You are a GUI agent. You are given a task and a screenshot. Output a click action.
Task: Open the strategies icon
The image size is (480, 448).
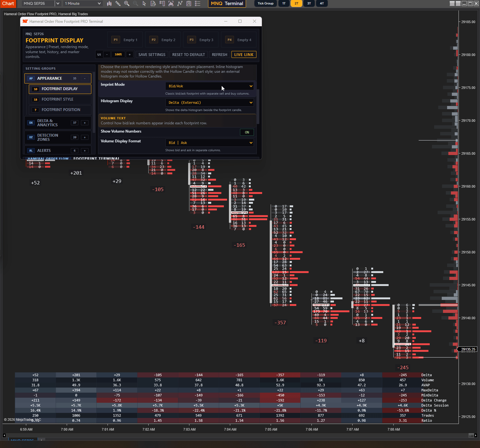[x=180, y=3]
